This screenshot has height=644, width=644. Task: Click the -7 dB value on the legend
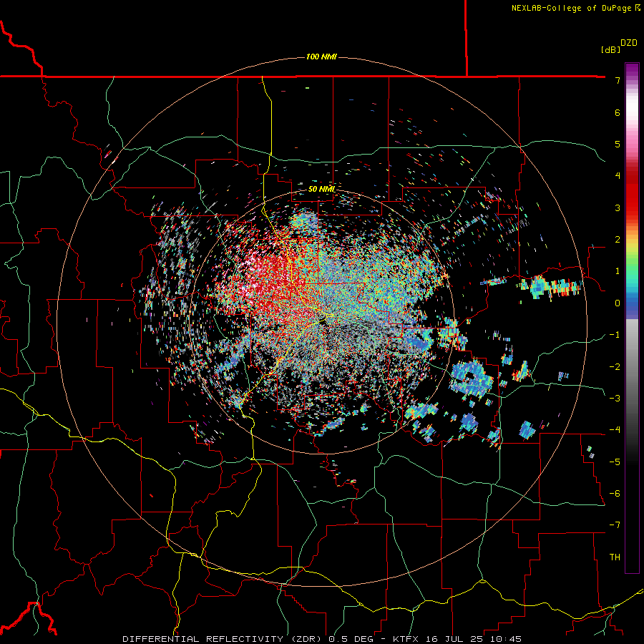click(x=615, y=525)
